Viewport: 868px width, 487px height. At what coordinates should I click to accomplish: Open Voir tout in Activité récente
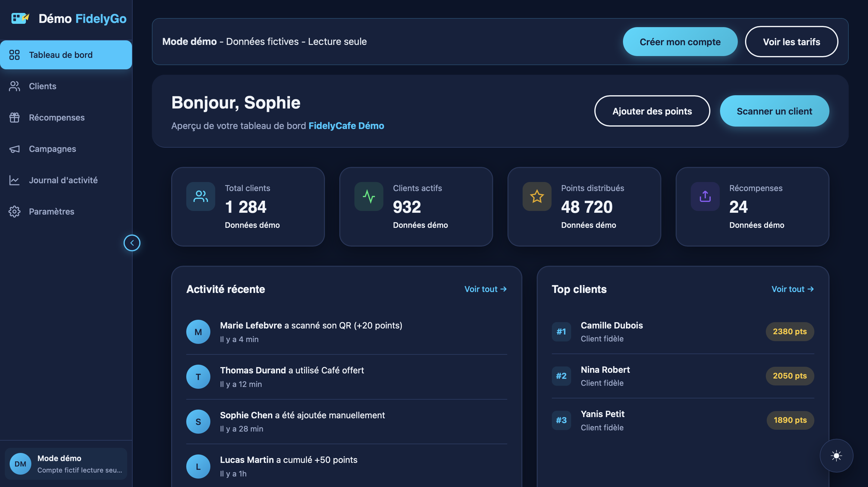click(x=486, y=289)
